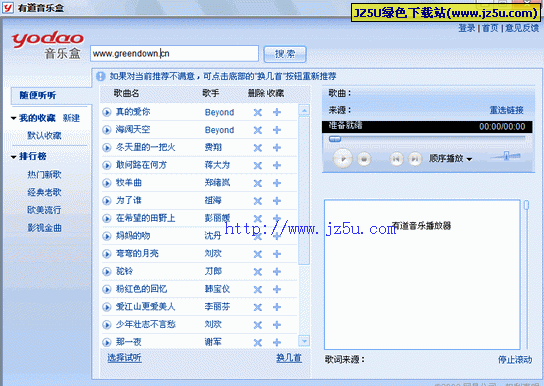
Task: Click the song list scroll-down arrow
Action: 304,341
